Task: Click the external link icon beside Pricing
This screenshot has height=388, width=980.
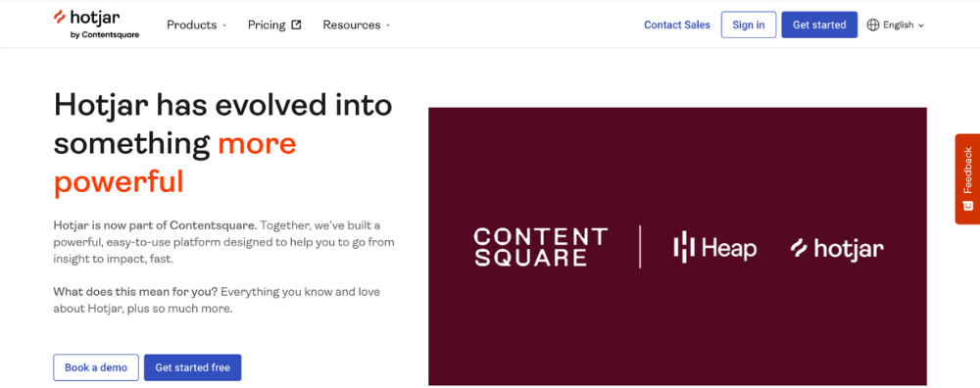Action: (x=297, y=25)
